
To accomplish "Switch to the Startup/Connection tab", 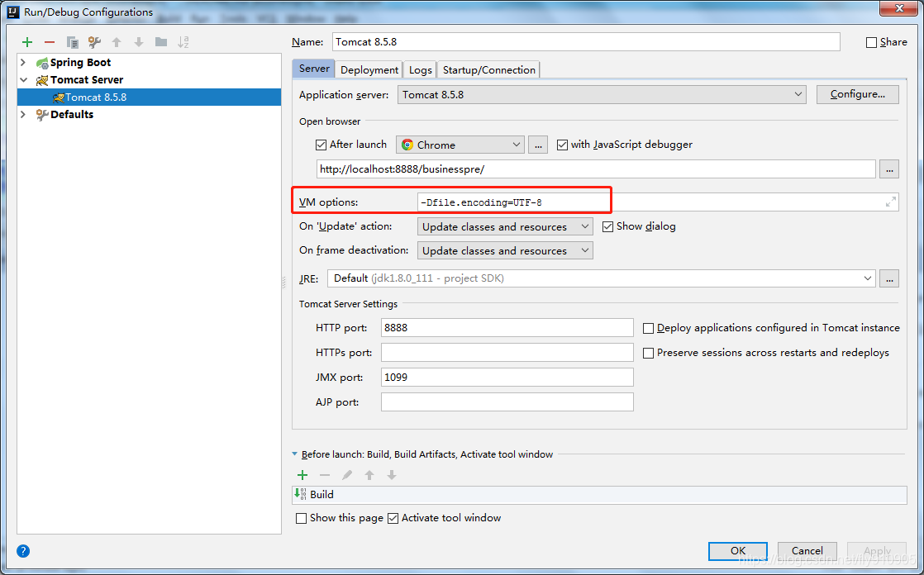I will pos(489,69).
